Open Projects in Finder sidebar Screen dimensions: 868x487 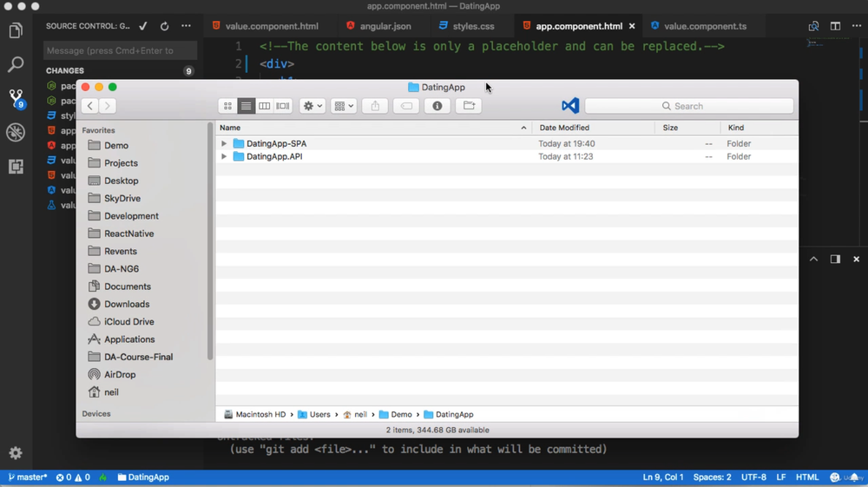[x=121, y=163]
